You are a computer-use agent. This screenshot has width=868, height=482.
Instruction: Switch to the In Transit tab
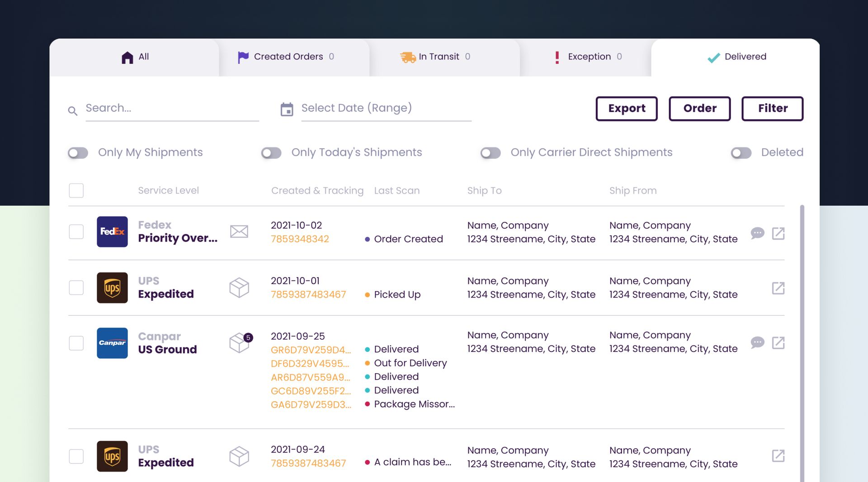(436, 57)
